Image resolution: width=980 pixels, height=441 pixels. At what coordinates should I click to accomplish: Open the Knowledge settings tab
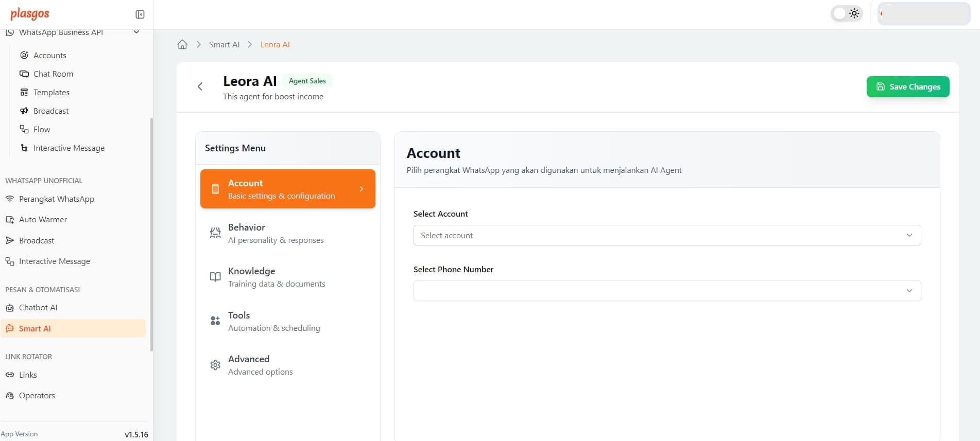pyautogui.click(x=288, y=277)
